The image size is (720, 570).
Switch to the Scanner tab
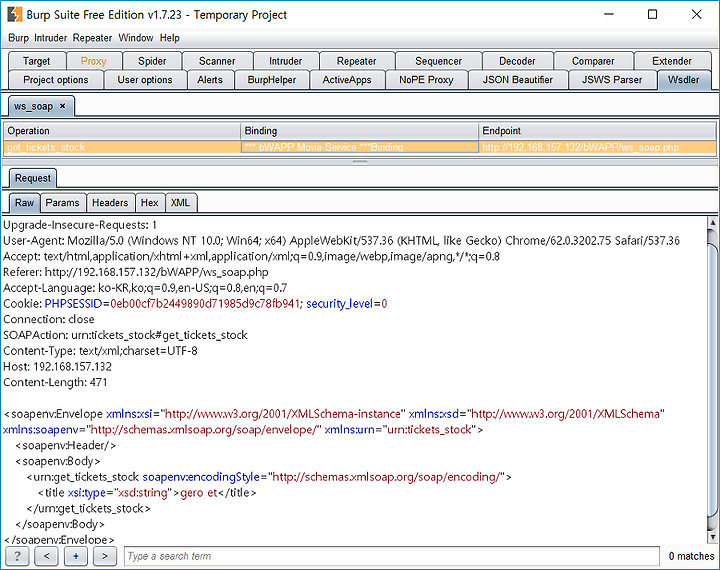point(217,61)
